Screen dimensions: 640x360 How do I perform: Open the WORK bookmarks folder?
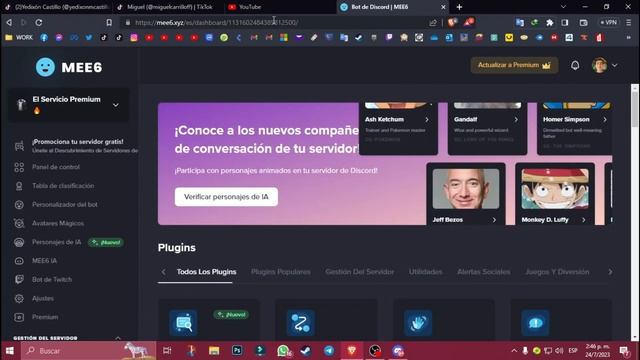click(19, 38)
